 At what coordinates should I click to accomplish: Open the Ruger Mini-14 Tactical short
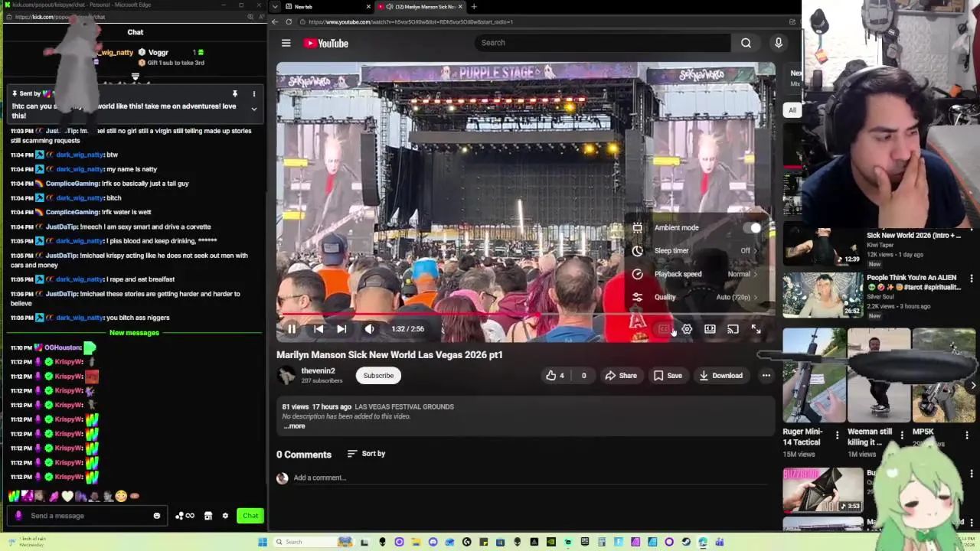[814, 376]
